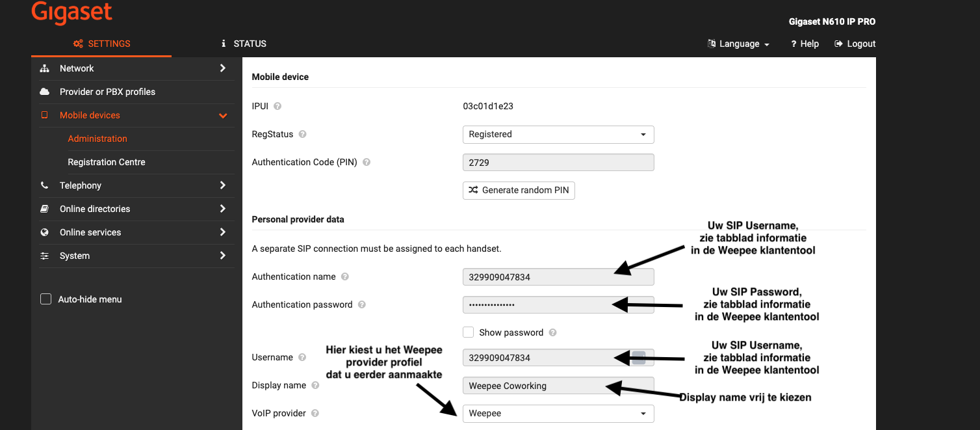Click the Authentication password field
Viewport: 980px width, 430px height.
point(558,305)
